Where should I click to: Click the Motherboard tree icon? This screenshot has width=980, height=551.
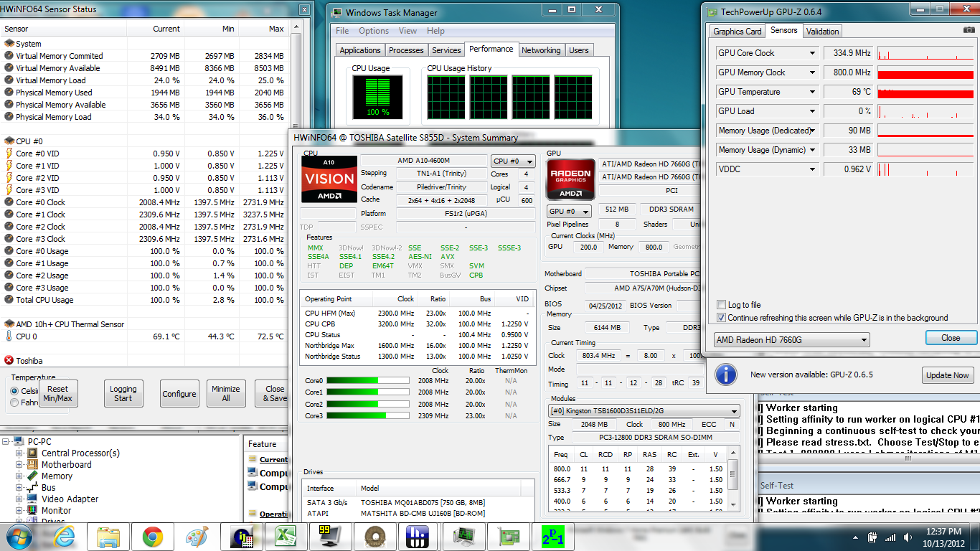pos(34,464)
